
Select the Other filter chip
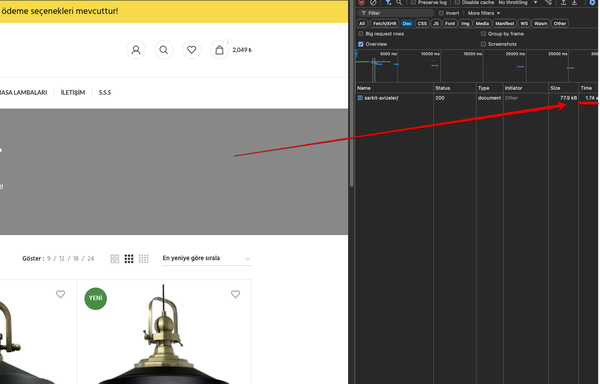tap(560, 23)
